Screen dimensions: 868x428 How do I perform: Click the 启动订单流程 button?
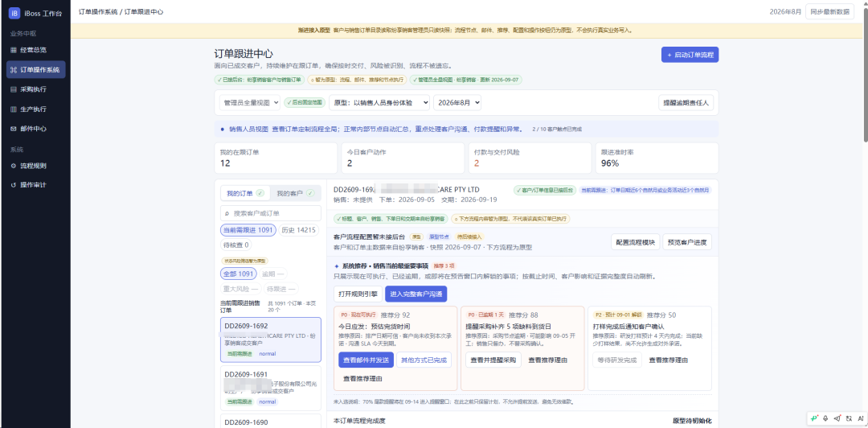[x=690, y=55]
